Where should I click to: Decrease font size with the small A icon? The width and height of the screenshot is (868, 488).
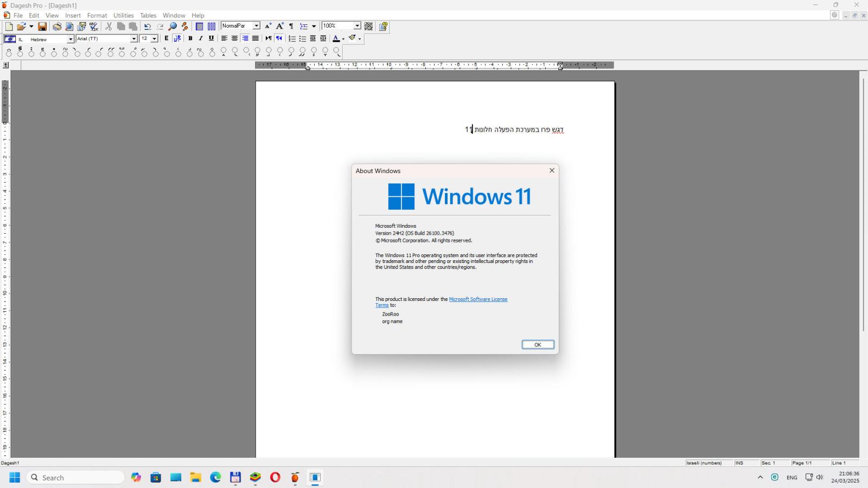(x=268, y=26)
